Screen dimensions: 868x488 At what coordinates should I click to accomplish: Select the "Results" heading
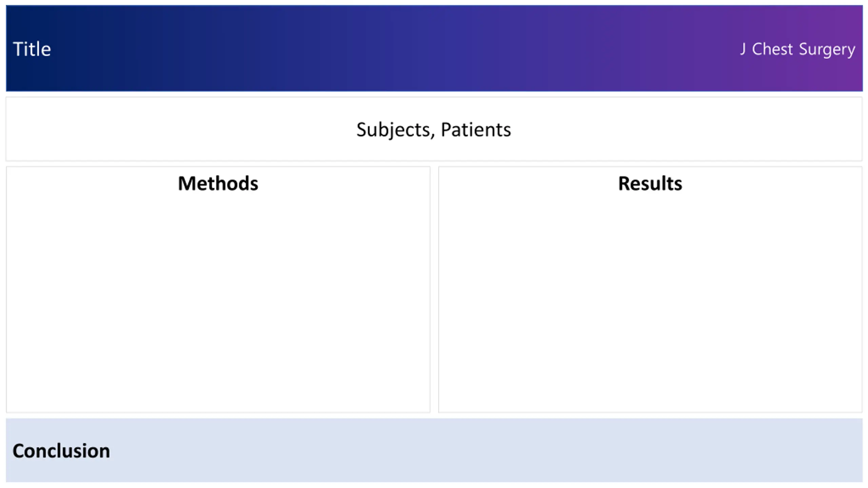point(650,183)
